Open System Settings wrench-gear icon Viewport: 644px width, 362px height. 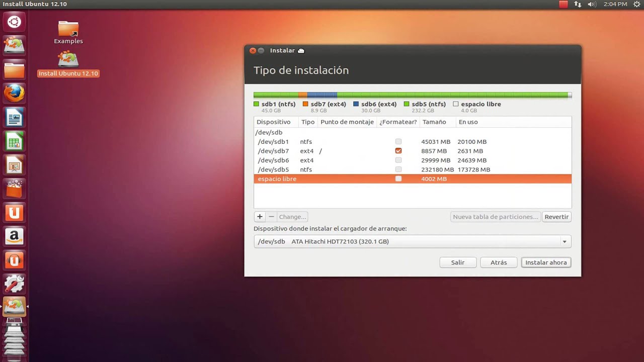[14, 284]
